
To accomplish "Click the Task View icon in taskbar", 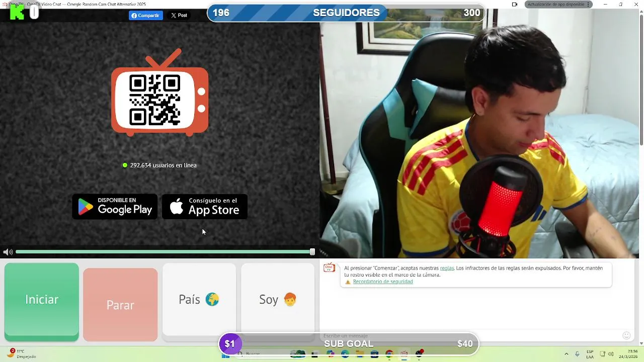I will click(x=314, y=354).
